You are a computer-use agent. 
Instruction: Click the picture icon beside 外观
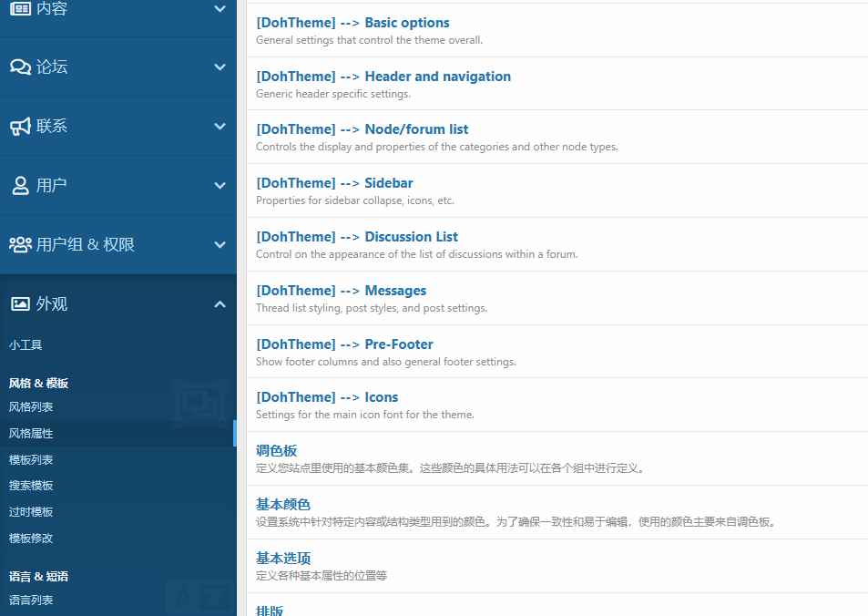(20, 303)
